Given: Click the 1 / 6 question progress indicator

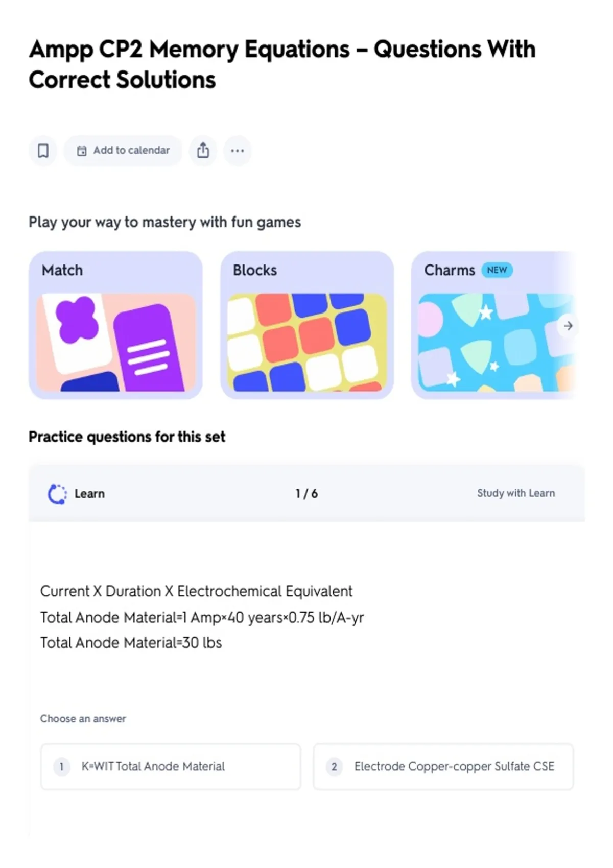Looking at the screenshot, I should point(306,494).
